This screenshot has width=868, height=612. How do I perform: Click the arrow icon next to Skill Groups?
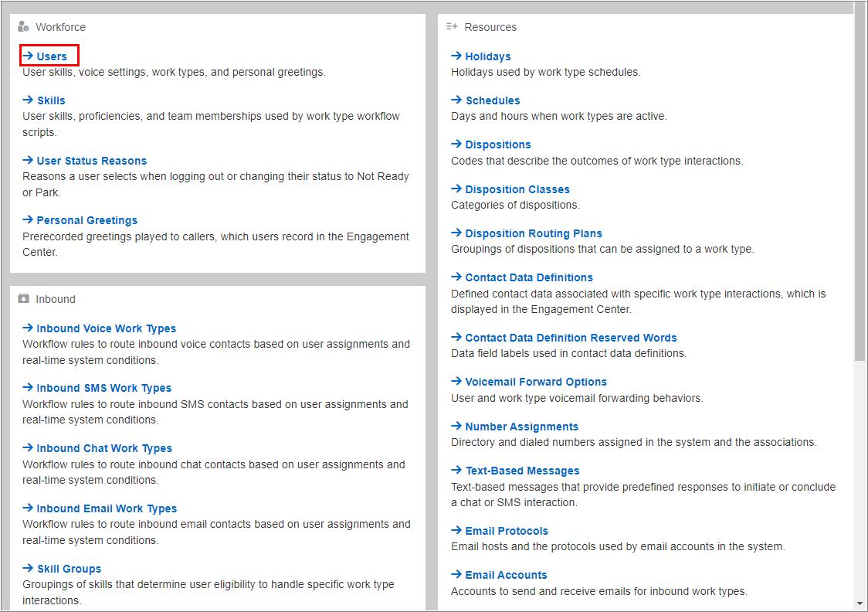(x=26, y=569)
